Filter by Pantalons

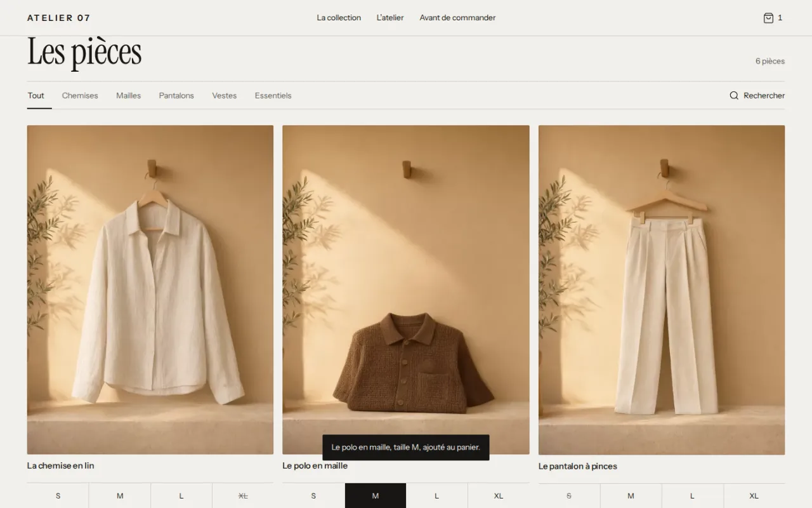pos(176,95)
